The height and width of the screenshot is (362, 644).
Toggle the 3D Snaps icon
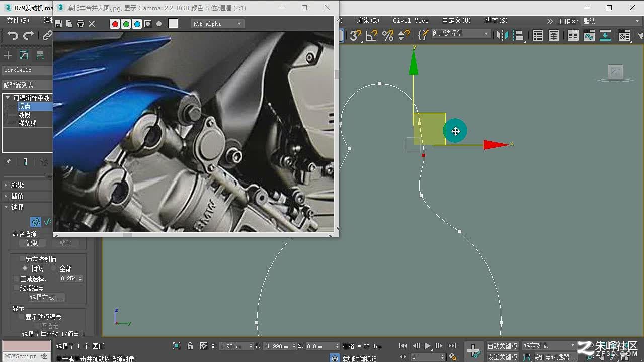coord(356,35)
